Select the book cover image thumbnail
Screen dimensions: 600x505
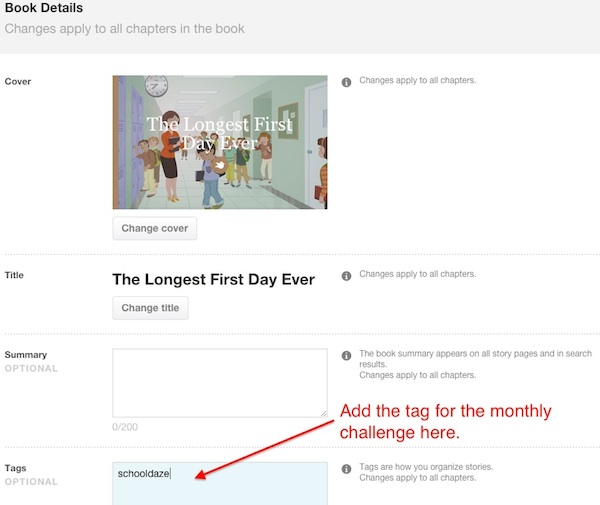[x=219, y=142]
